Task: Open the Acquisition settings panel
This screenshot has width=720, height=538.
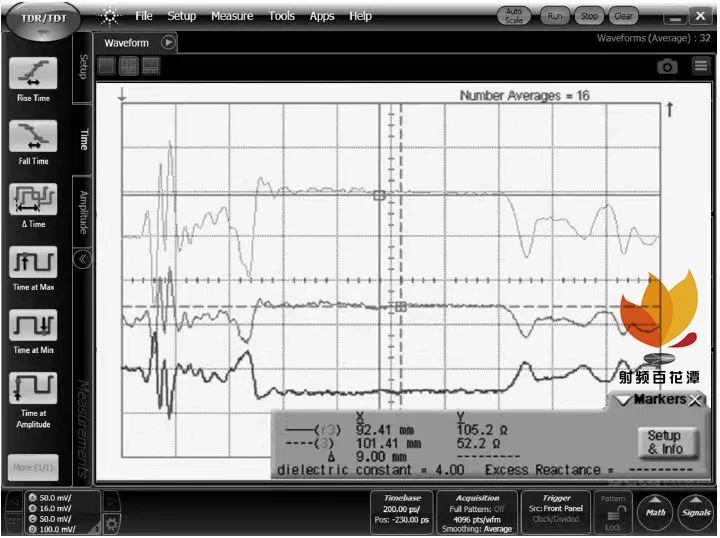Action: [477, 513]
